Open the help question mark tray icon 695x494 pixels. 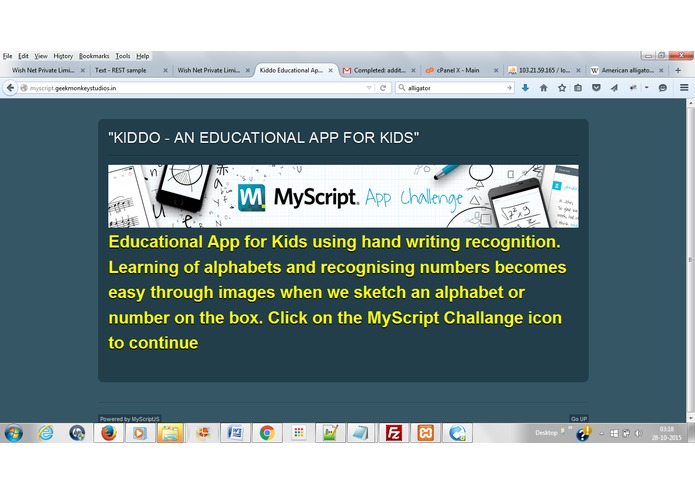[583, 434]
